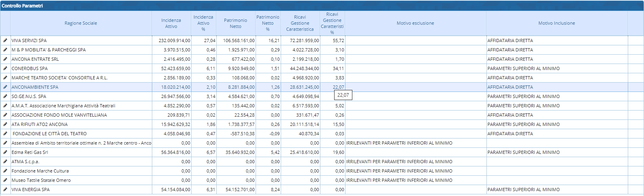Edit ATA RIFIUTI ATO2 ANCONA row pencil
The width and height of the screenshot is (644, 196).
(x=5, y=124)
